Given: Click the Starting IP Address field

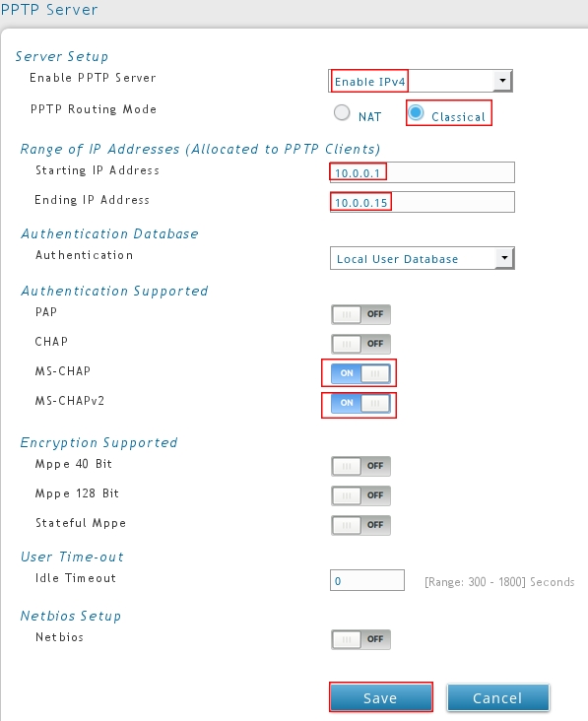Looking at the screenshot, I should 422,172.
